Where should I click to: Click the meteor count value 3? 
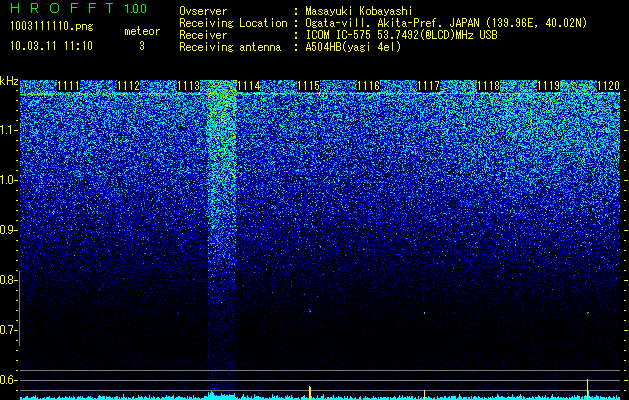[x=142, y=46]
